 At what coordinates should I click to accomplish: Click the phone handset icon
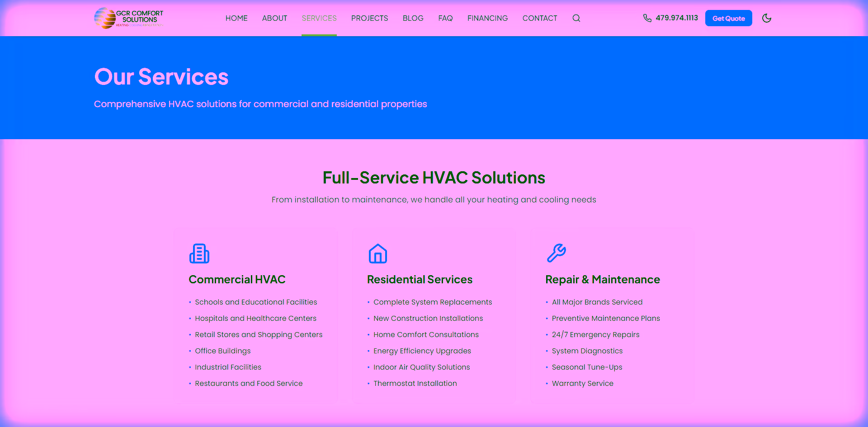click(647, 18)
